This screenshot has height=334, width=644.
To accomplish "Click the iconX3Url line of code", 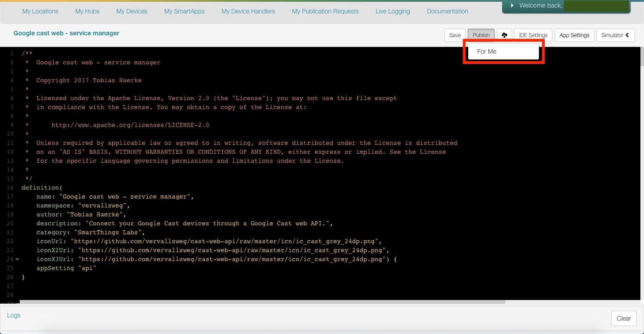I will pos(217,259).
